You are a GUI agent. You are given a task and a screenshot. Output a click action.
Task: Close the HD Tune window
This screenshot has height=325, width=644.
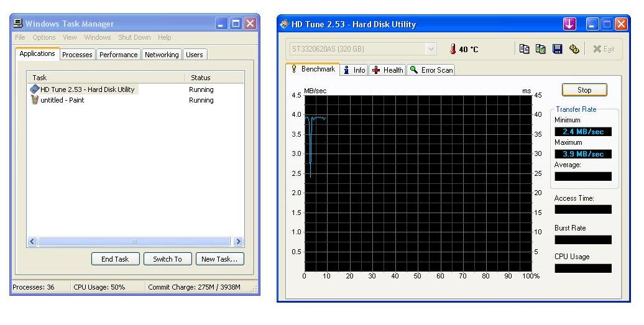click(621, 24)
